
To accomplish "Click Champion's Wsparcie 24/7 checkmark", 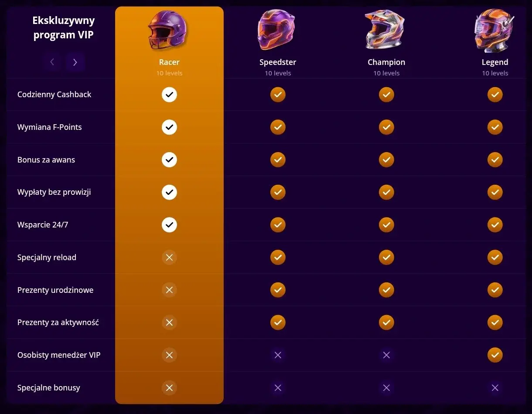I will (x=386, y=225).
